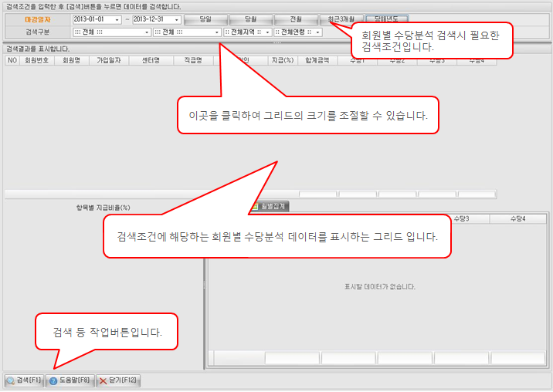
Task: Click the 항목별 지급비율(%) label
Action: point(103,208)
